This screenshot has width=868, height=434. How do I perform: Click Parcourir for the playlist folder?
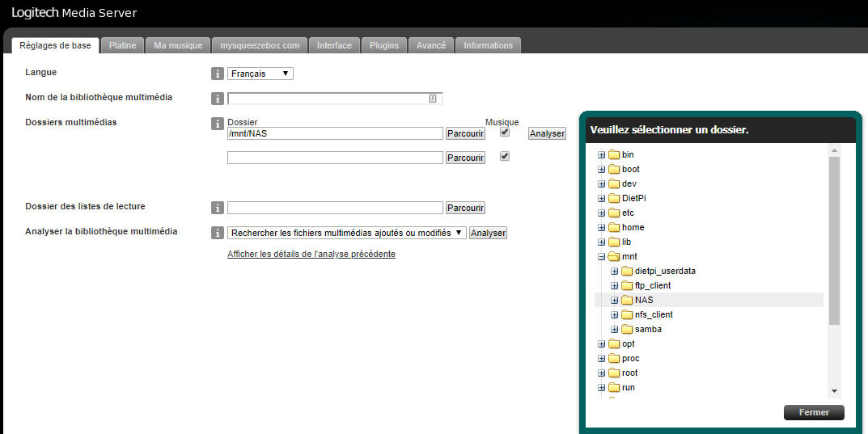click(x=466, y=208)
